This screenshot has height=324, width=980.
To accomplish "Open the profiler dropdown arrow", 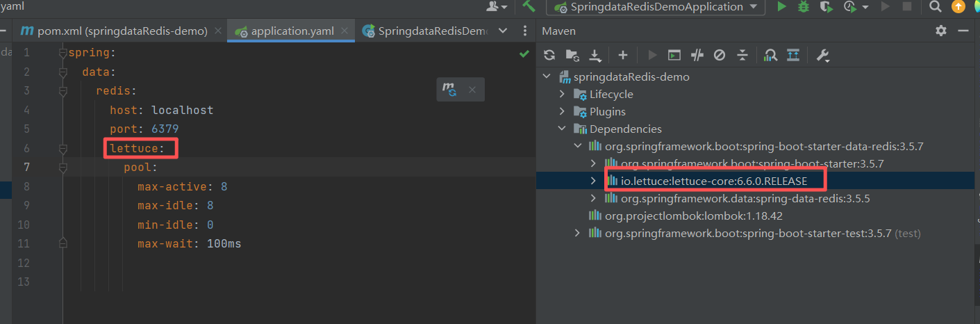I will 865,7.
